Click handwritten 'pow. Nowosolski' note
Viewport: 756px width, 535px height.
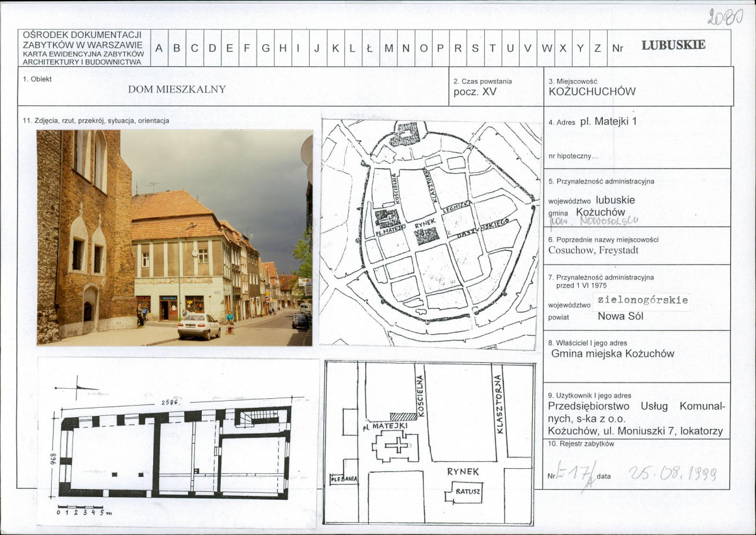pos(594,221)
